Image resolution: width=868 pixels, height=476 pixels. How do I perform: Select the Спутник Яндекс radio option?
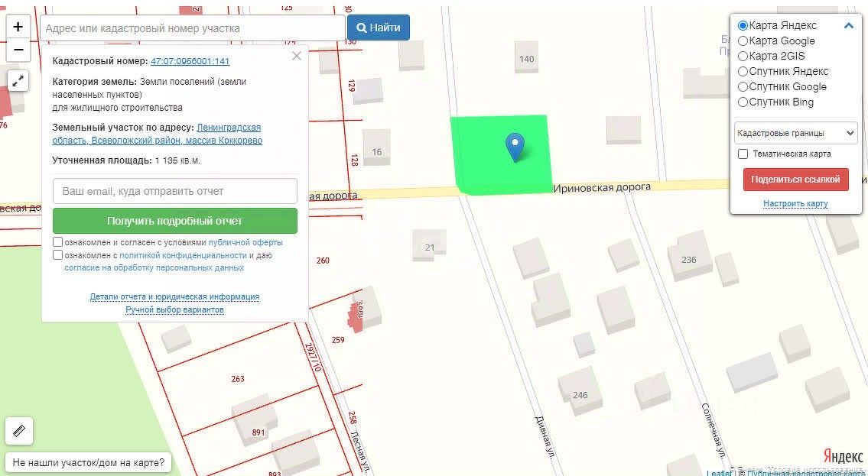point(743,71)
